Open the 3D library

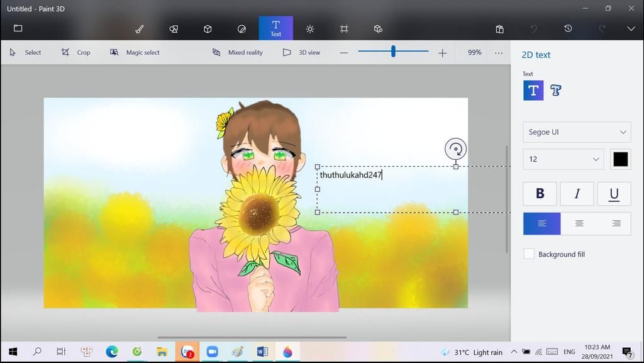point(378,29)
